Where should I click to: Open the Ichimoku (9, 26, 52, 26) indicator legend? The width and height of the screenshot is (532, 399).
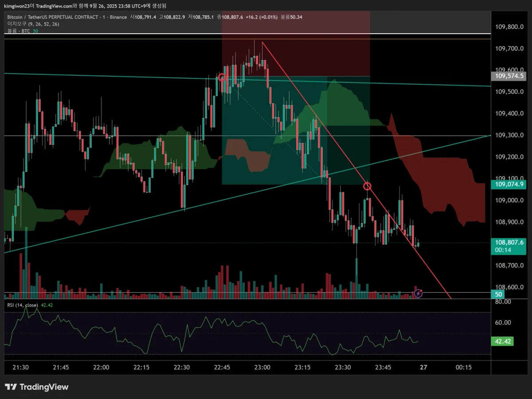(33, 24)
